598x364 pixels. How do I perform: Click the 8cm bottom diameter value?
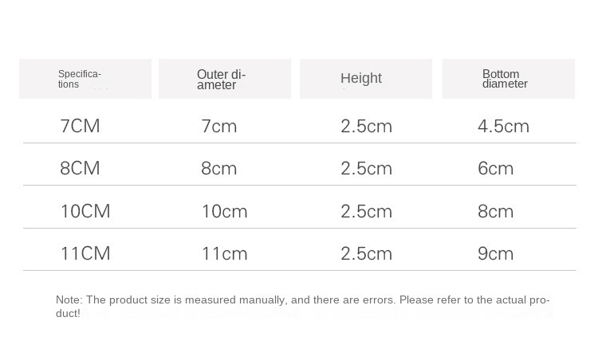click(495, 211)
